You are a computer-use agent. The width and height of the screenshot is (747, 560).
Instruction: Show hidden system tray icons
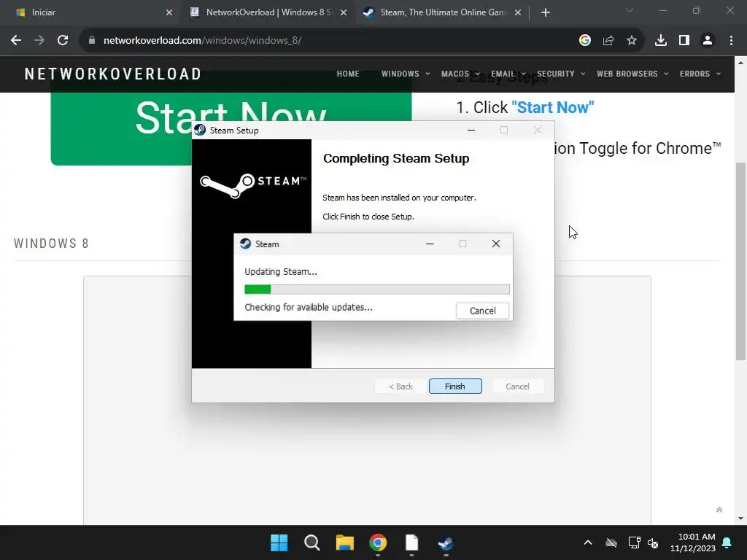(x=588, y=542)
